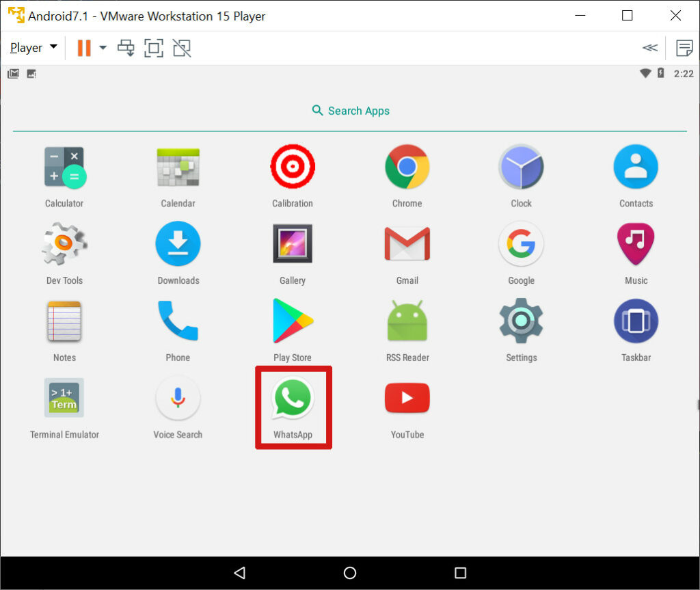Tap the Wi-Fi status icon
Image resolution: width=700 pixels, height=590 pixels.
point(645,73)
